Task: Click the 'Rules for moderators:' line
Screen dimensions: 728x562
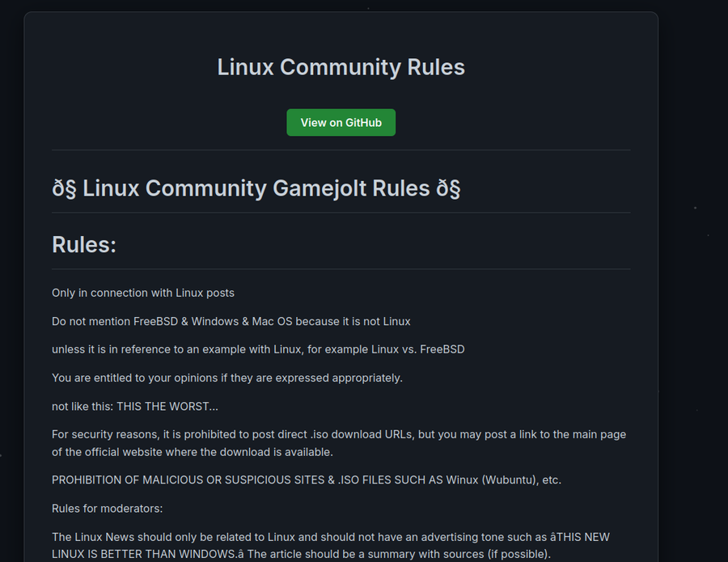Action: [x=108, y=509]
